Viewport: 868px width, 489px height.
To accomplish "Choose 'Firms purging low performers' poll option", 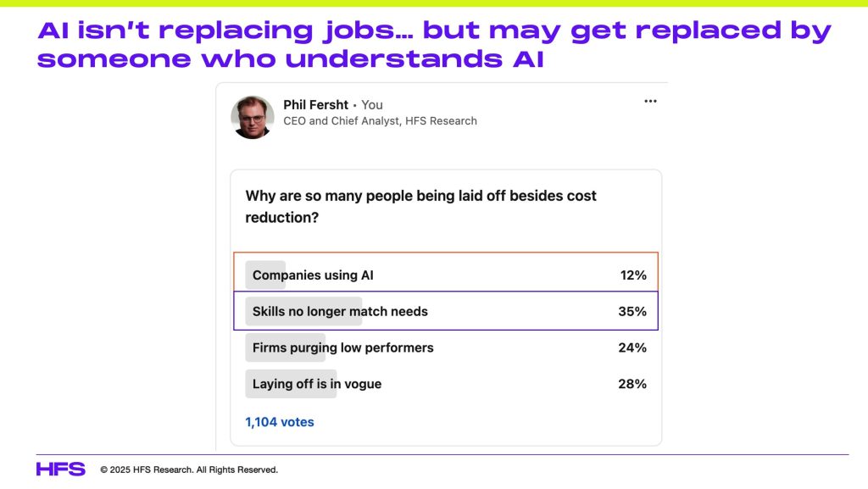I will coord(446,347).
